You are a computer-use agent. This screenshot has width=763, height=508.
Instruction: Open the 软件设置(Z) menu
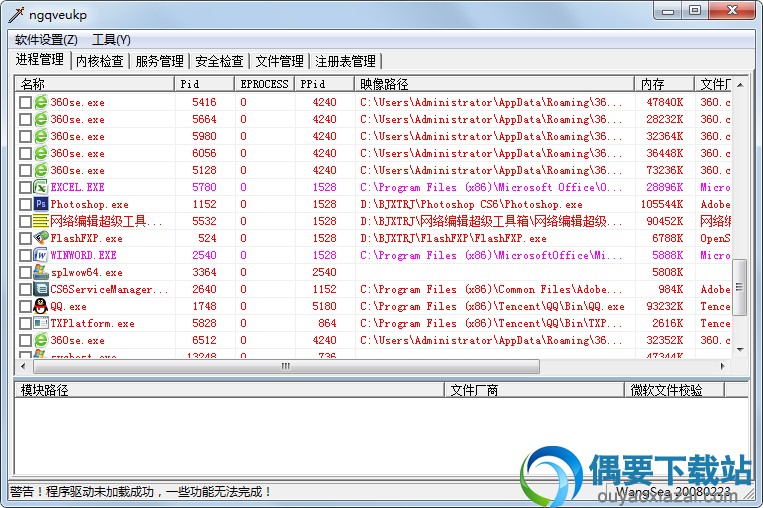[x=46, y=40]
